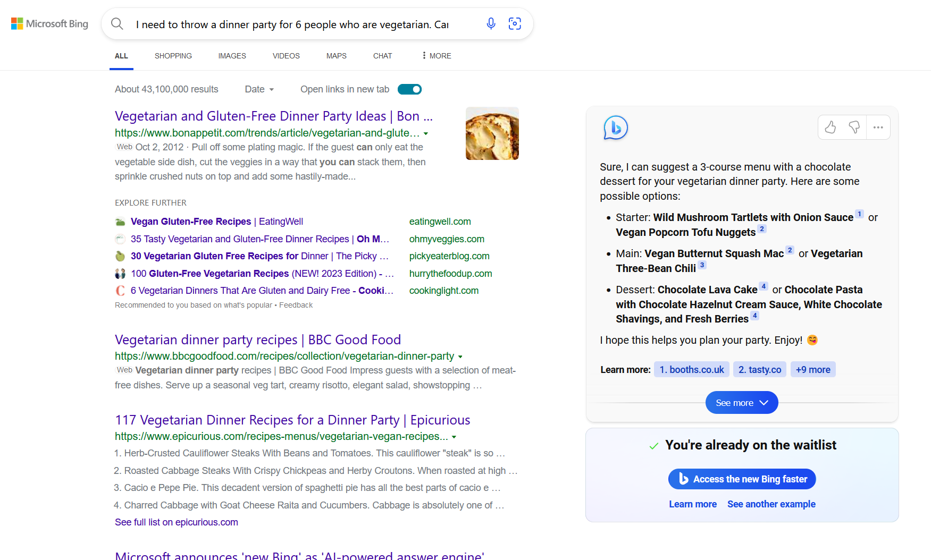Click the Bon Appetit result thumbnail image

pyautogui.click(x=492, y=133)
